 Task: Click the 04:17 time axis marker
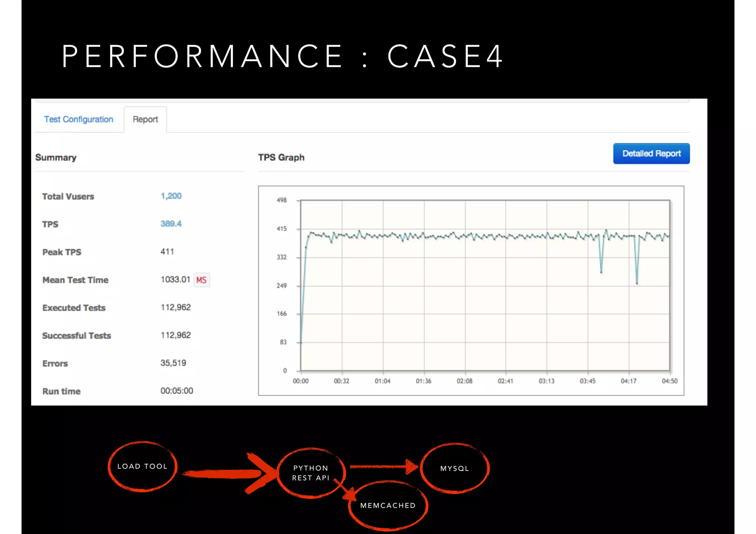pyautogui.click(x=628, y=381)
